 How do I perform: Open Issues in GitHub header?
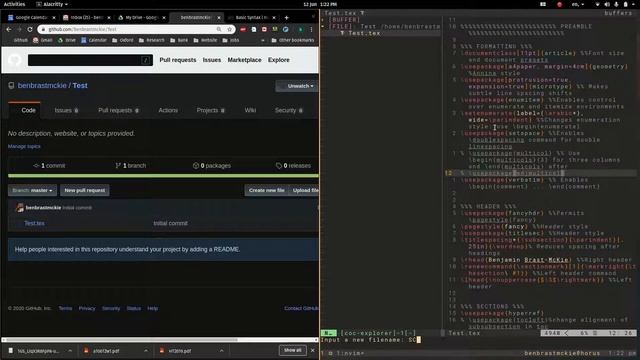212,60
